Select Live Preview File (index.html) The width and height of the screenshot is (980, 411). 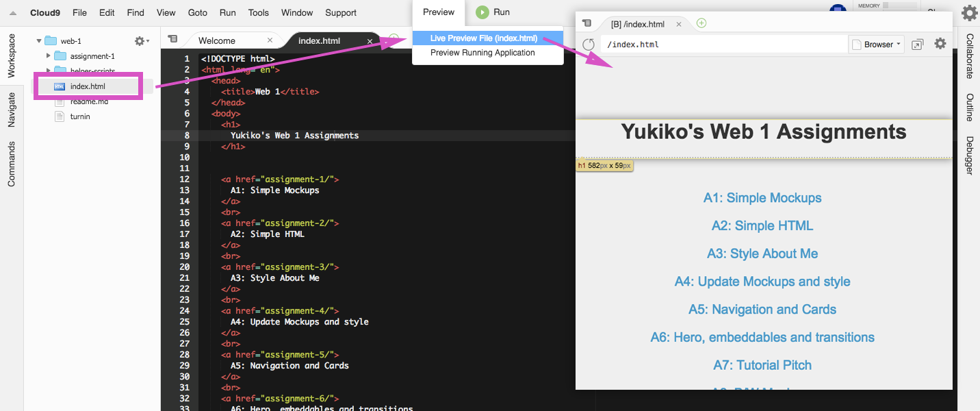coord(483,38)
